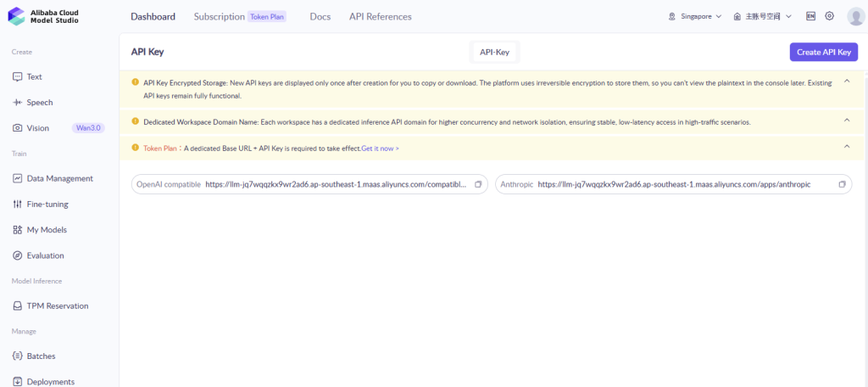Open Deployments from the sidebar icon
Screen dimensions: 868x387
tap(17, 381)
